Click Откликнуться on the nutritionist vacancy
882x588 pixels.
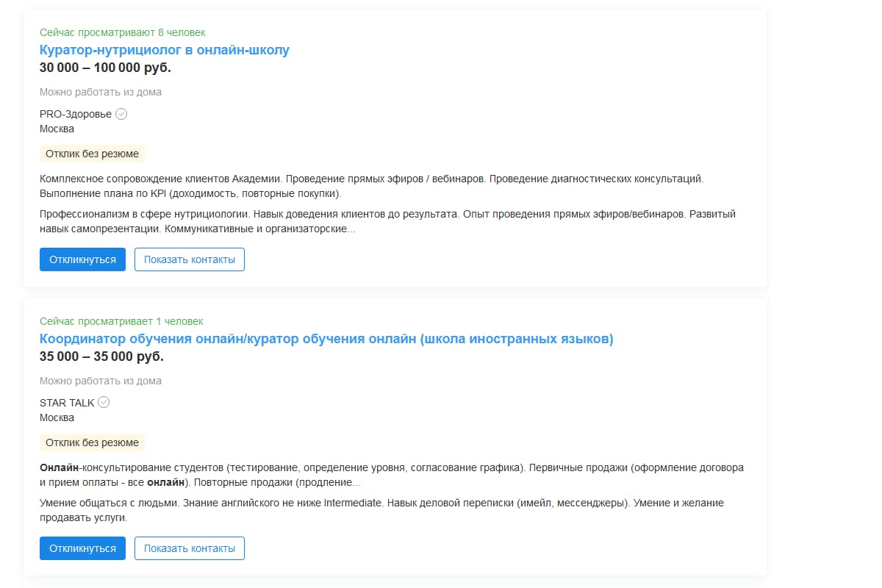[82, 259]
